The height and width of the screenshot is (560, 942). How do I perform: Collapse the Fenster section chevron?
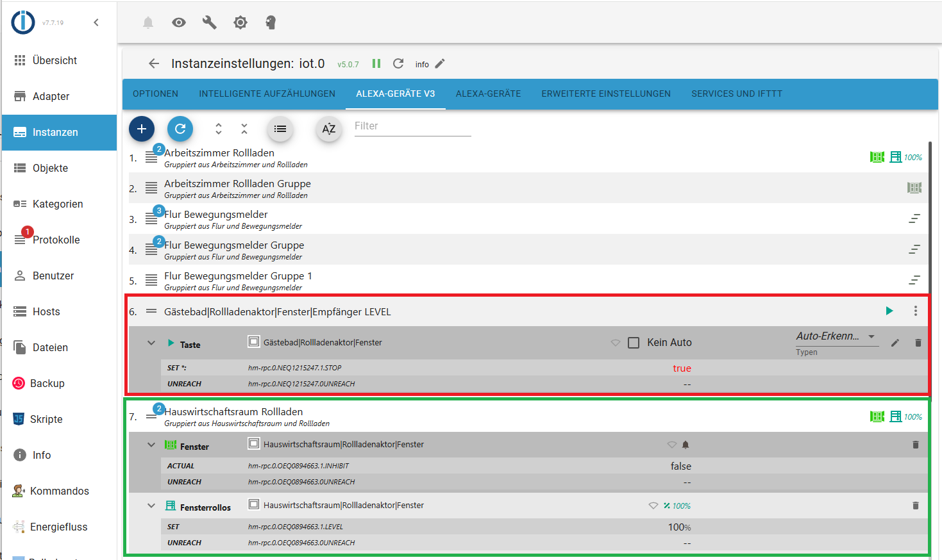151,445
